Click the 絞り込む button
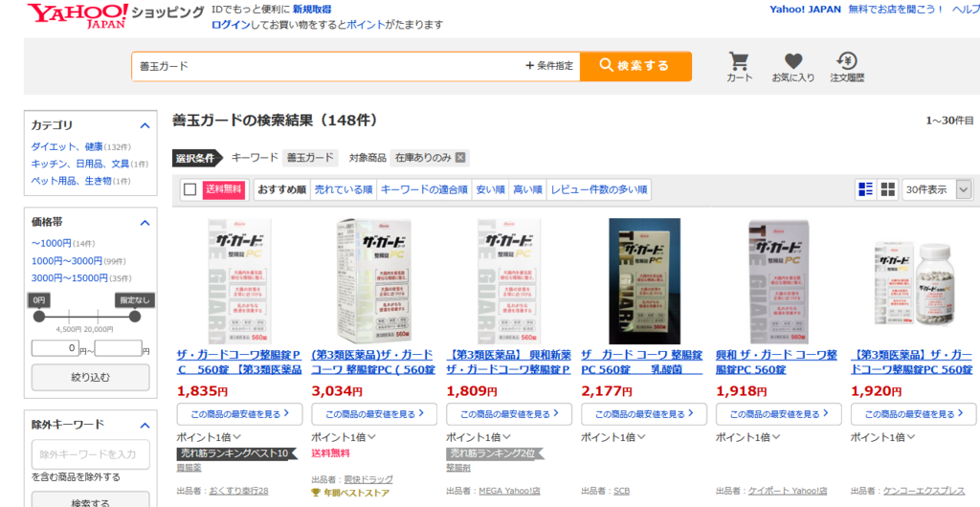Image resolution: width=980 pixels, height=507 pixels. (x=91, y=377)
